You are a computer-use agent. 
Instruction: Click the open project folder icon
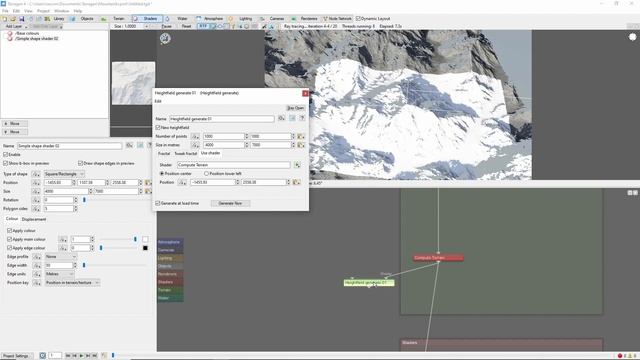(13, 19)
